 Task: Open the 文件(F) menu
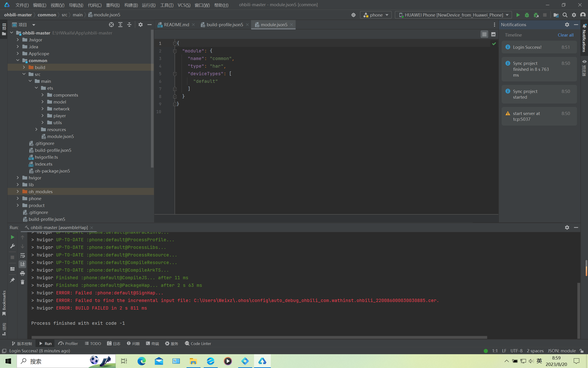22,5
